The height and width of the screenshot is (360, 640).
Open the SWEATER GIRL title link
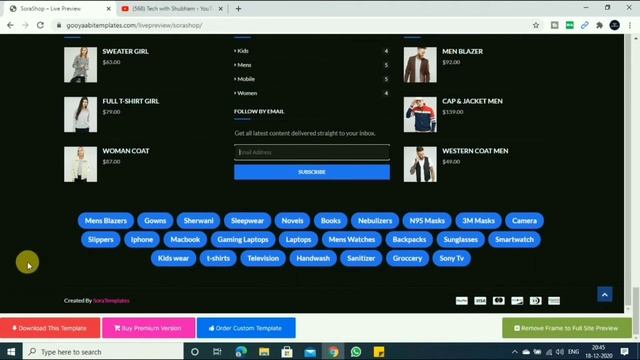[125, 51]
